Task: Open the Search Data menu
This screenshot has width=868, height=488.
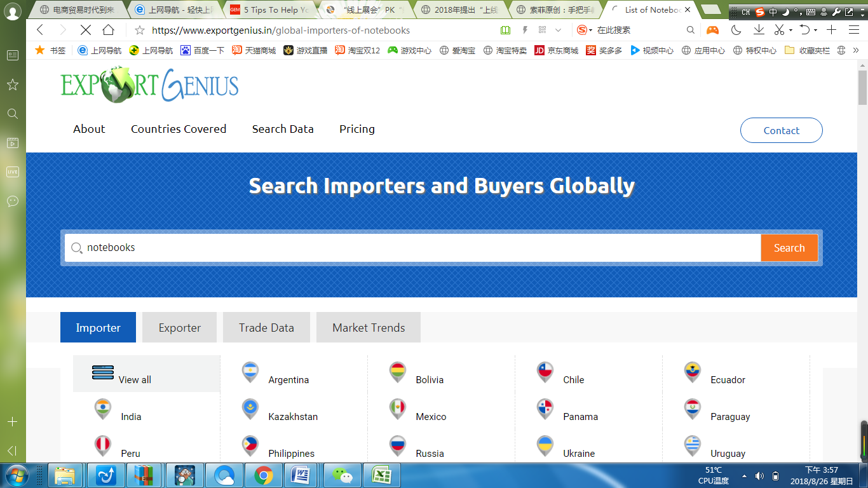Action: tap(283, 129)
